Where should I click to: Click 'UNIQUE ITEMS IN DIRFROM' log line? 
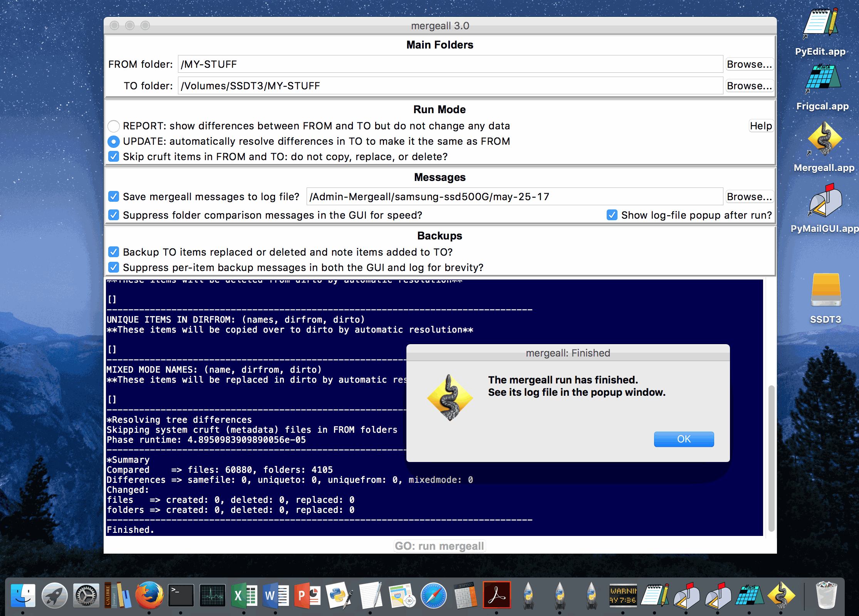(x=235, y=320)
